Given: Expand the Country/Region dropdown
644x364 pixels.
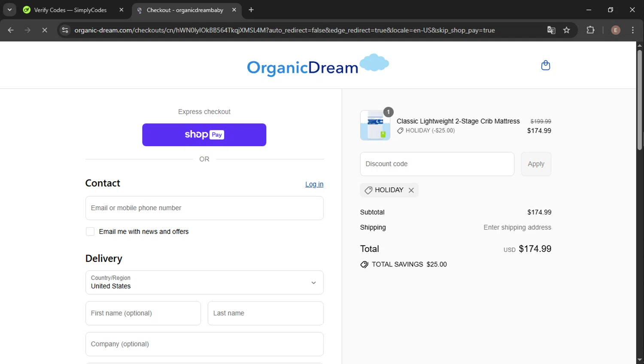Looking at the screenshot, I should 204,282.
